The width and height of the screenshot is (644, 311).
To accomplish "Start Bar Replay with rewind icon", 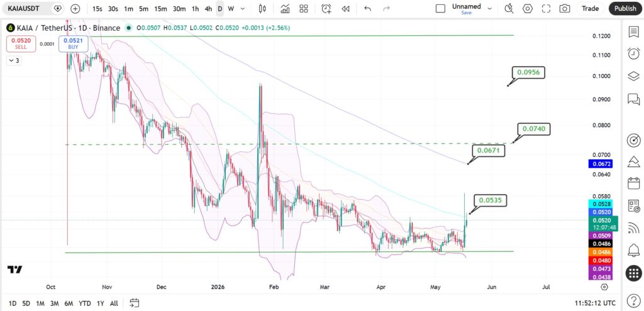I will (x=346, y=9).
